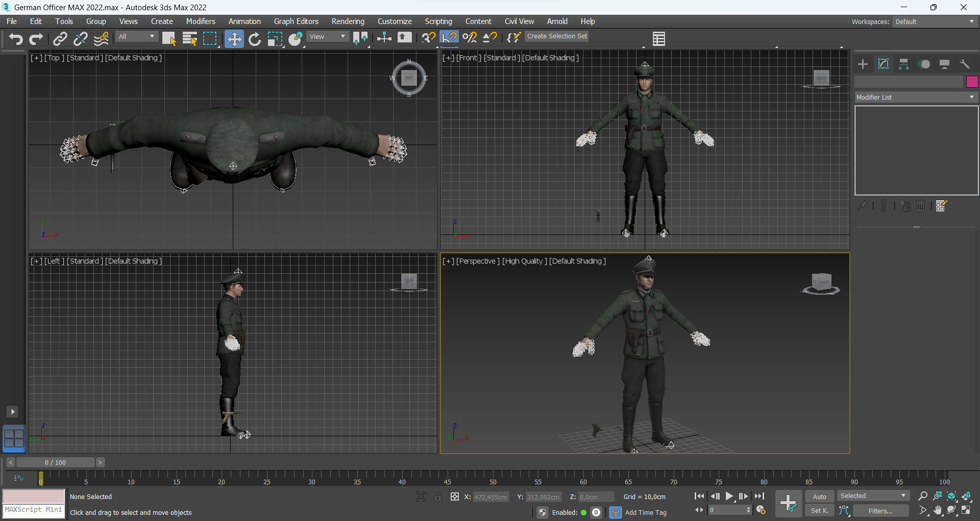Open the Rendering menu
980x521 pixels.
click(348, 21)
